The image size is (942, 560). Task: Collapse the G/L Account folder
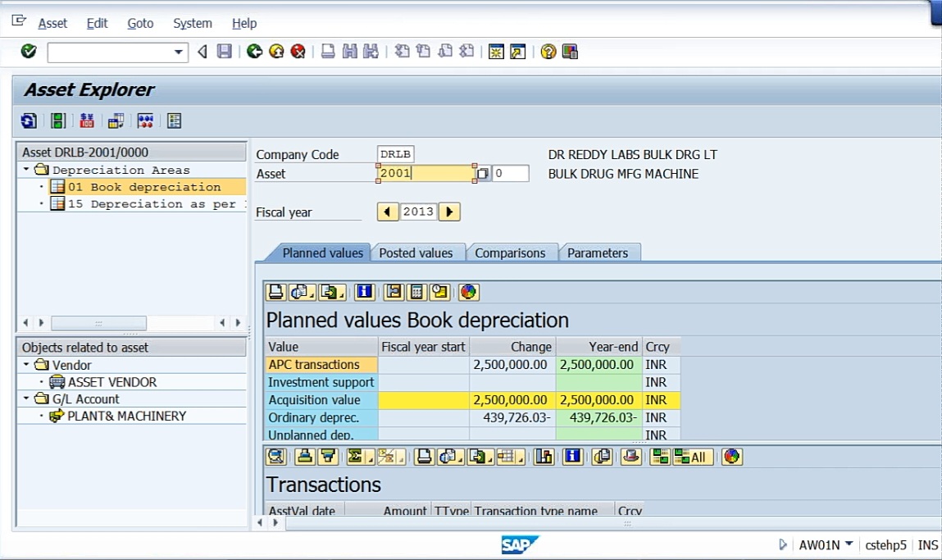pos(26,398)
